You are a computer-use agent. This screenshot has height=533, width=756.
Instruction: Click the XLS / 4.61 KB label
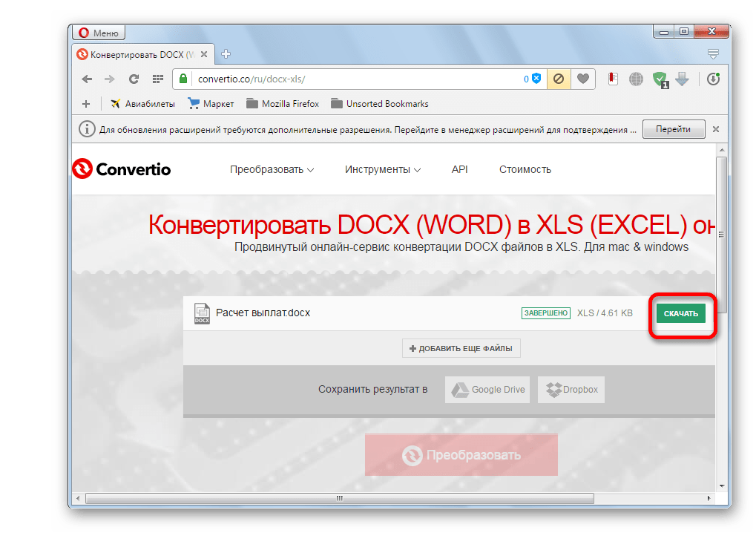[605, 313]
